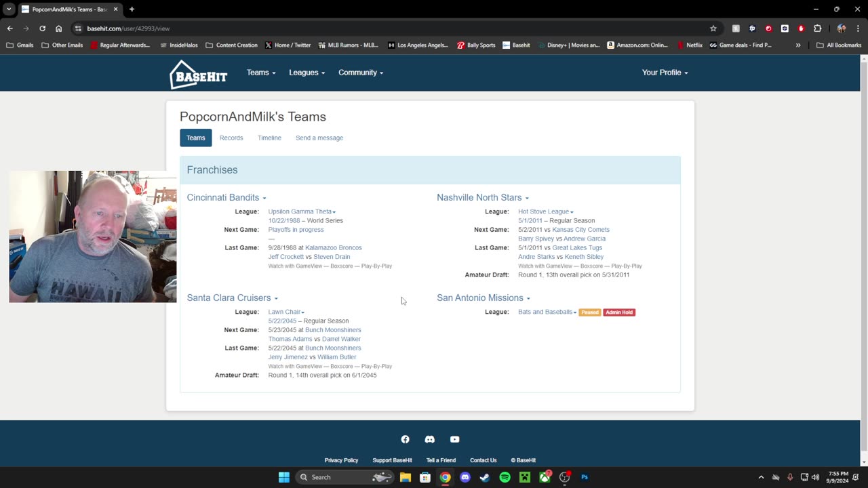Open Microsoft Store from the taskbar
The height and width of the screenshot is (488, 868).
425,477
